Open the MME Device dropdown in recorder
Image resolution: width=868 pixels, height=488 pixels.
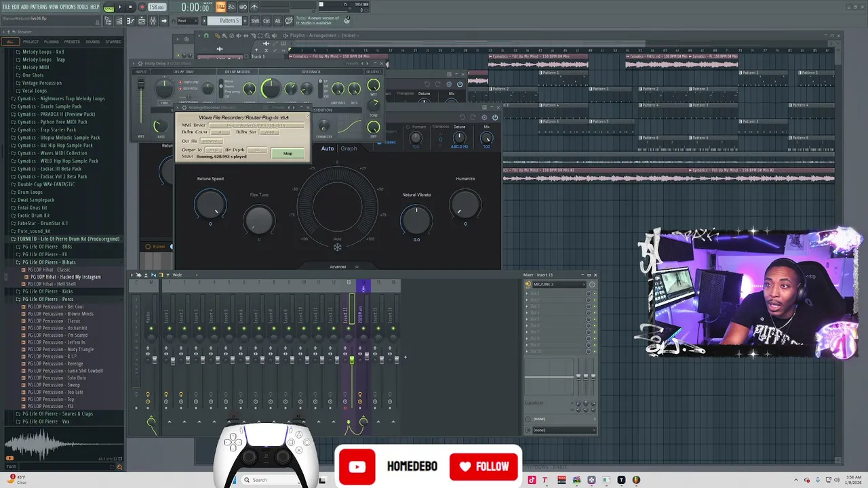click(x=256, y=125)
